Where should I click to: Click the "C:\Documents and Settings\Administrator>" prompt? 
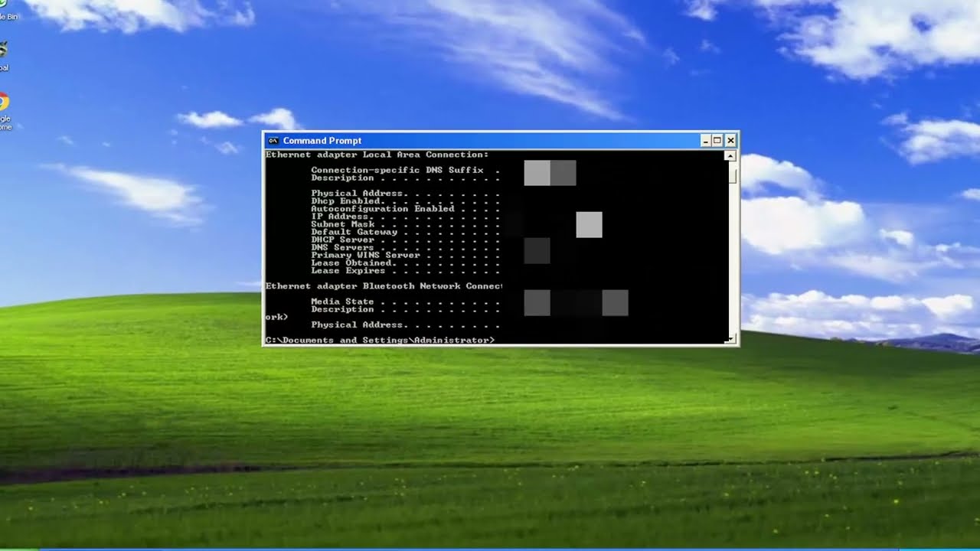(x=380, y=340)
